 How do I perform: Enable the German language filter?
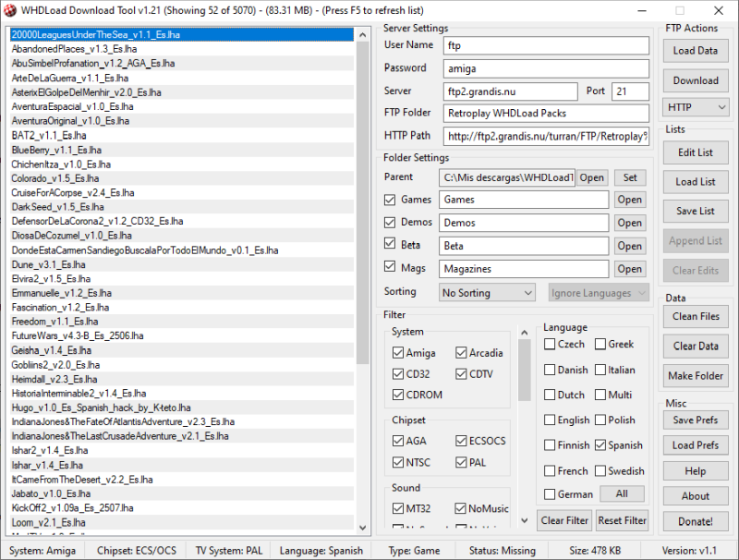point(550,494)
